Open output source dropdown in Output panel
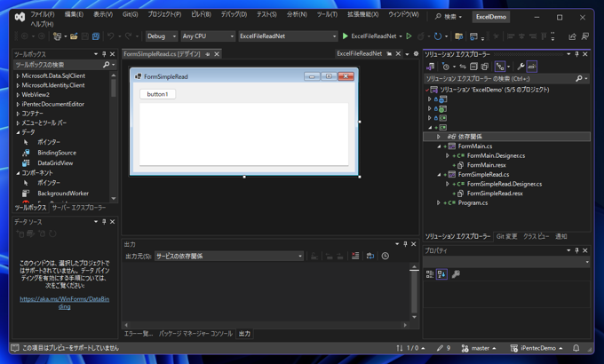The width and height of the screenshot is (604, 364). click(229, 257)
